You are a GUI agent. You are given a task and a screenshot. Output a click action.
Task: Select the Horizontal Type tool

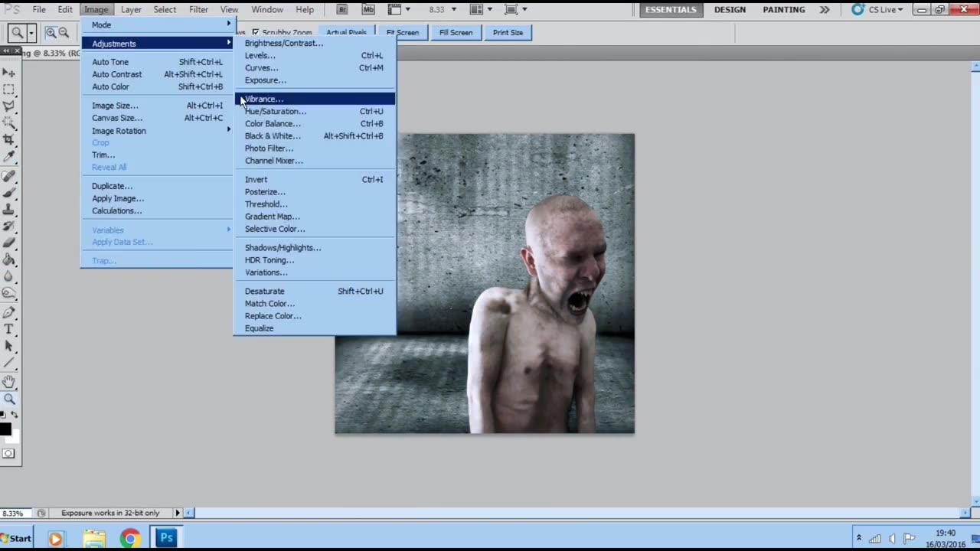tap(9, 330)
